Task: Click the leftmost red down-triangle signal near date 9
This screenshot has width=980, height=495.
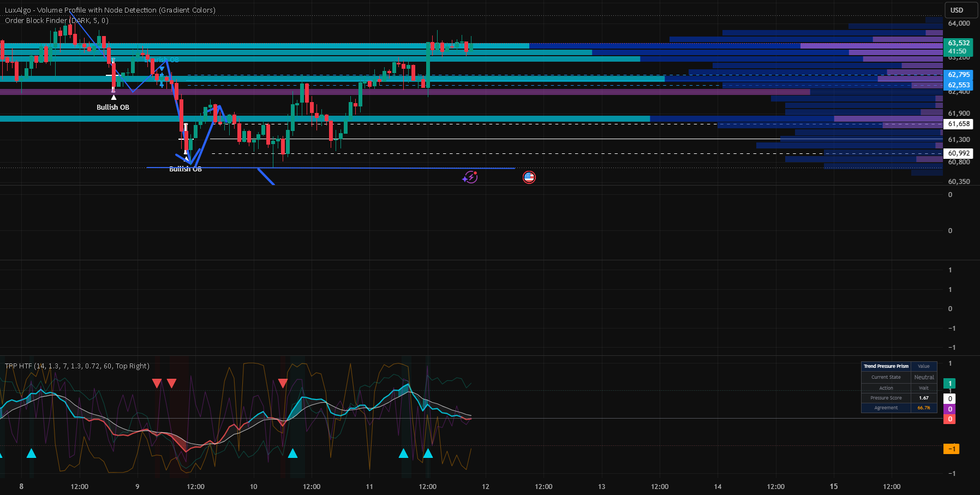Action: [x=157, y=383]
